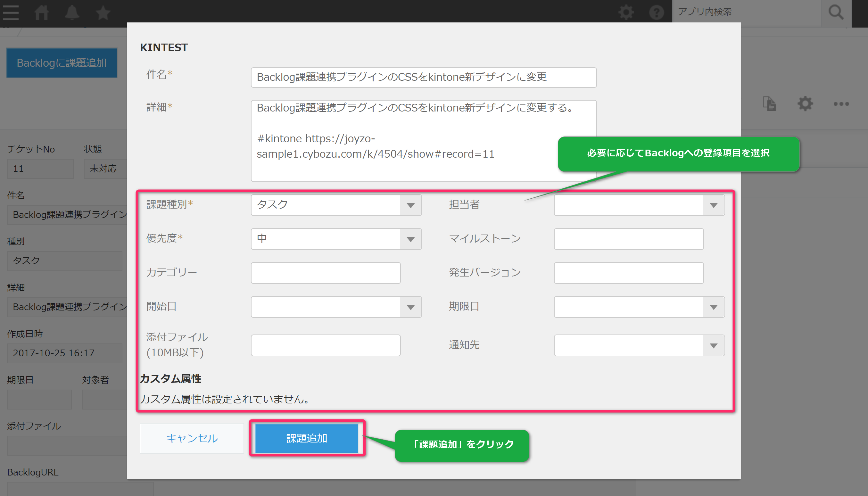Viewport: 868px width, 496px height.
Task: Click the empty BacklogURL field in background
Action: click(x=80, y=489)
